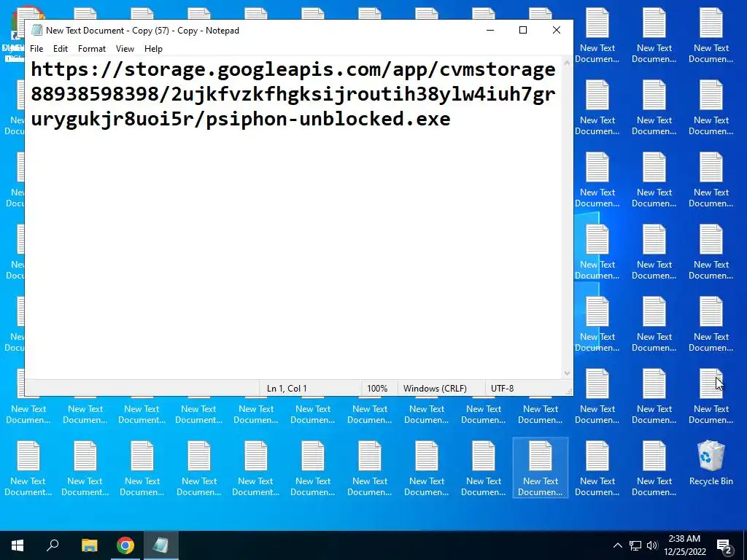
Task: Click the 'Windows (CRLF)' status entry
Action: [x=435, y=389]
